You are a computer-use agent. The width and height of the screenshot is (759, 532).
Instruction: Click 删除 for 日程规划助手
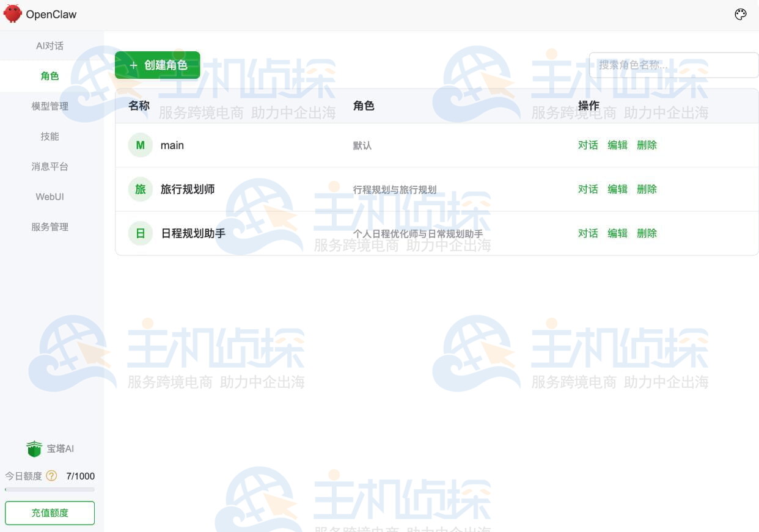[647, 233]
